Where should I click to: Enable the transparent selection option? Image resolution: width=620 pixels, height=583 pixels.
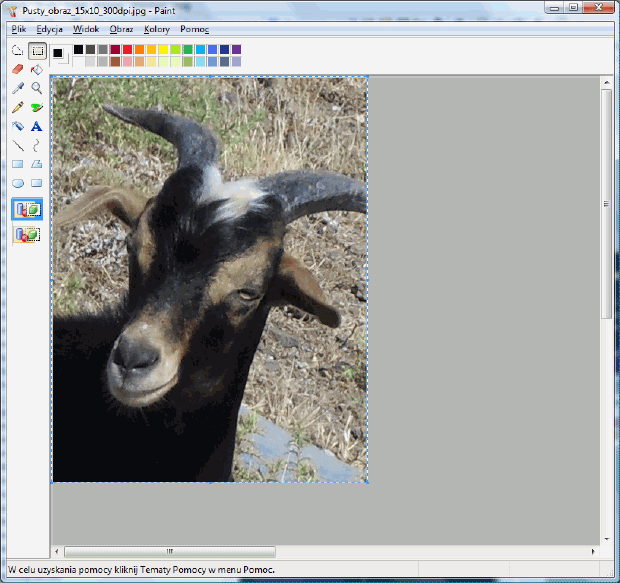27,234
